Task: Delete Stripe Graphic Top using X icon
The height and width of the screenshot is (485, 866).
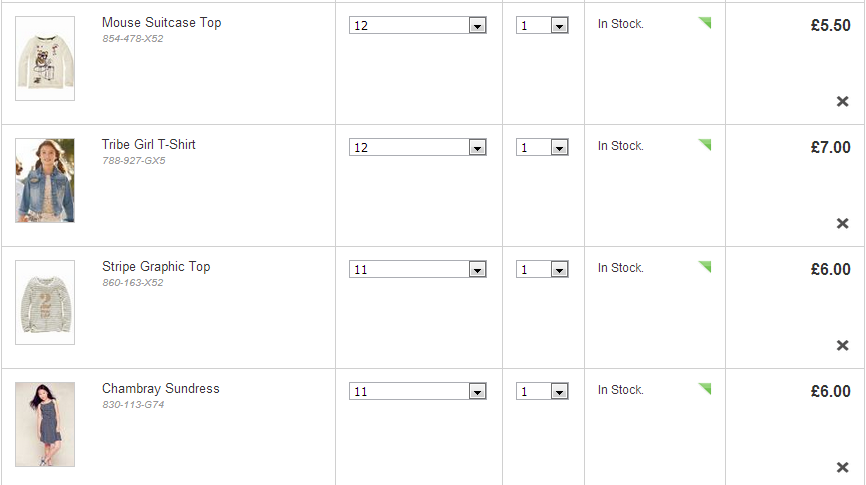Action: click(842, 346)
